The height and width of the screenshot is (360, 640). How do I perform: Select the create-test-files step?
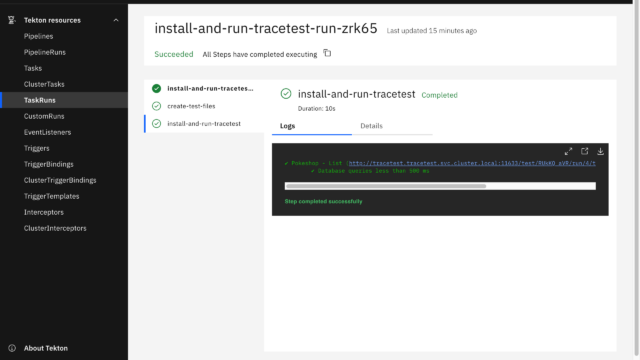coord(191,106)
